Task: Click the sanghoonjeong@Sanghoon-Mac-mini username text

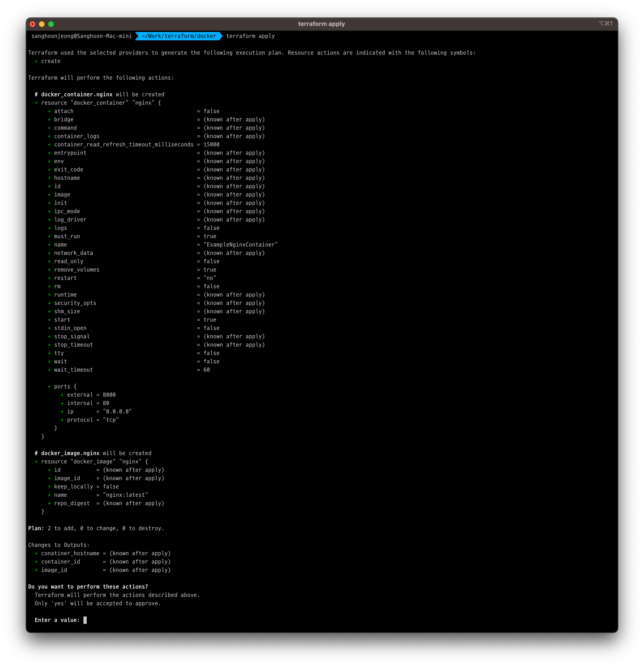Action: (x=81, y=36)
